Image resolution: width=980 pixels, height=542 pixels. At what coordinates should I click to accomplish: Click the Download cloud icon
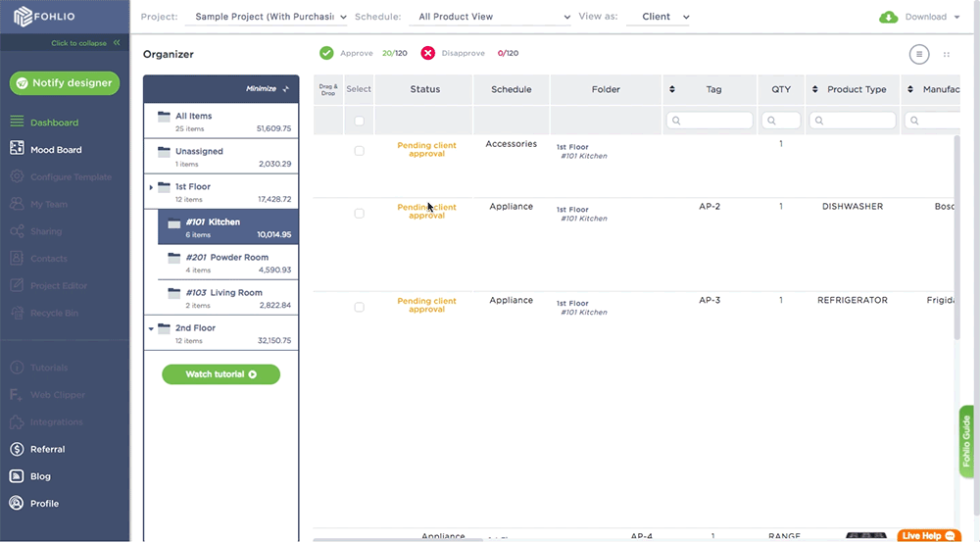888,17
